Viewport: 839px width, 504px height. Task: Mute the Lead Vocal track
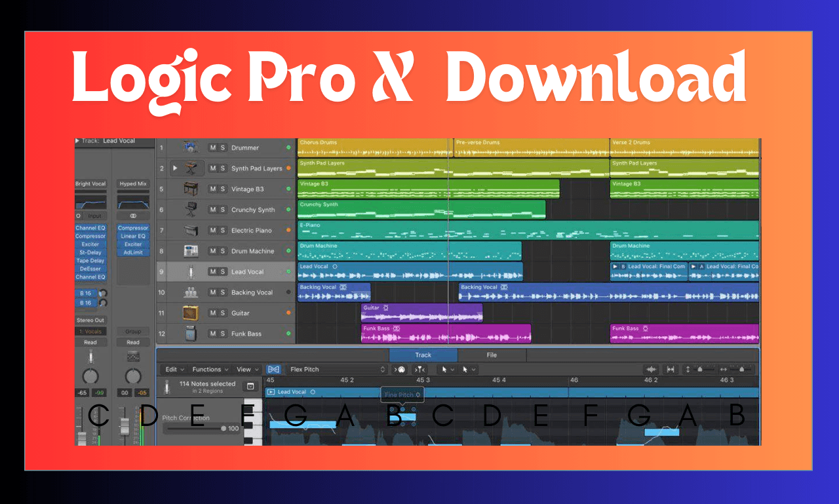(x=213, y=272)
